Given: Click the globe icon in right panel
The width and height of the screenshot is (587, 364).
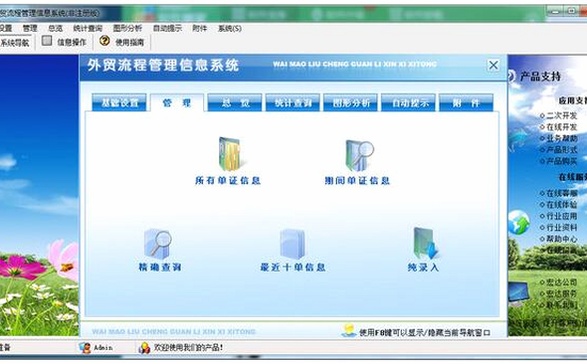Looking at the screenshot, I should 519,222.
